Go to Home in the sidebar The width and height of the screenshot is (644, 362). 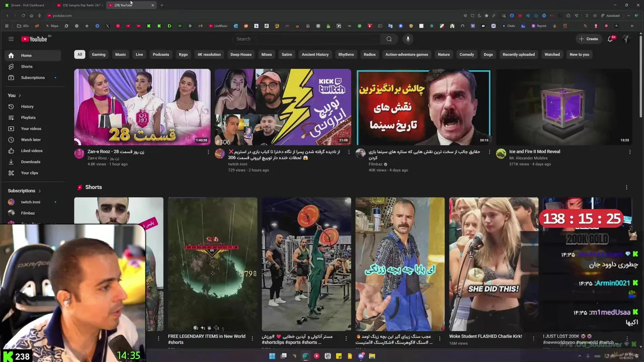32,55
